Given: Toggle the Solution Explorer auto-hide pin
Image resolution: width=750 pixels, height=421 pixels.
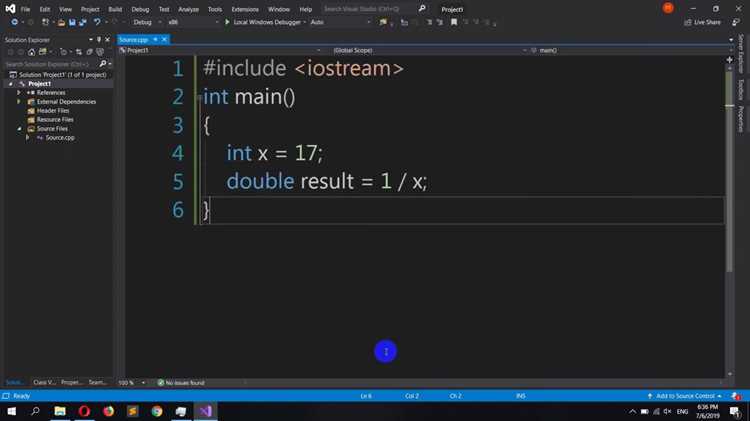Looking at the screenshot, I should 99,40.
